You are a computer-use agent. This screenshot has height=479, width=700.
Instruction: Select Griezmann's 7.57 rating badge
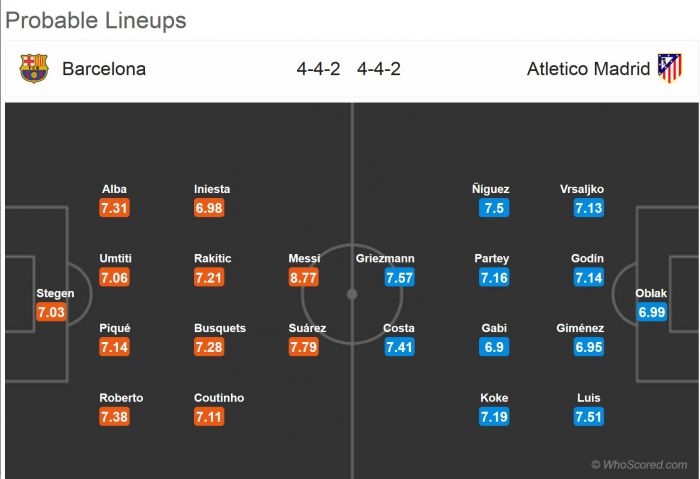399,278
